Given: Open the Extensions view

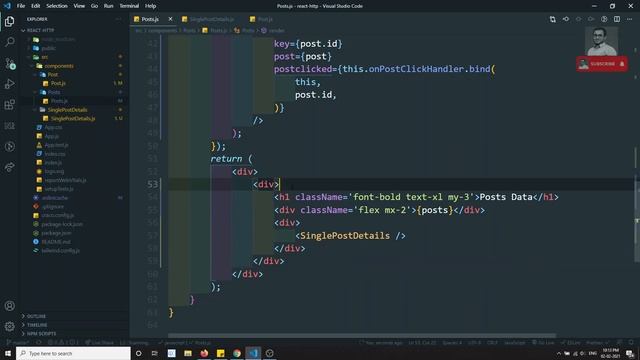Looking at the screenshot, I should (9, 104).
